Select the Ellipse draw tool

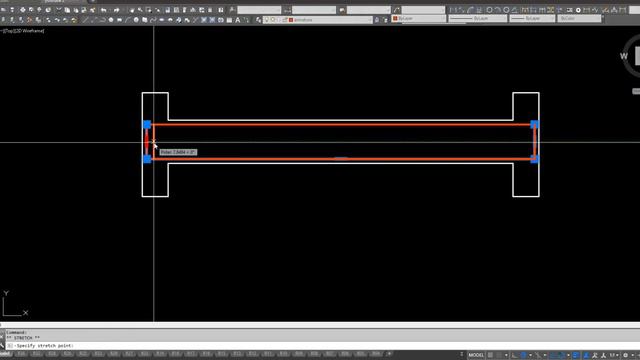pos(162,20)
